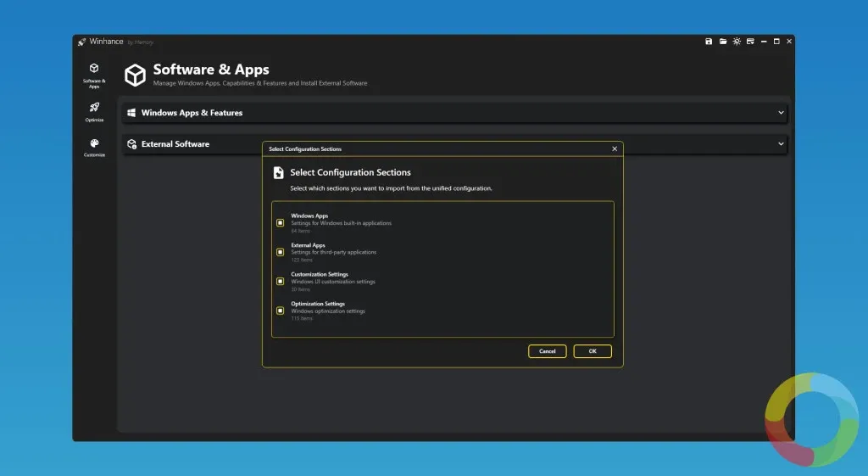Click 'Windows UI customization settings' text
868x476 pixels.
[333, 282]
